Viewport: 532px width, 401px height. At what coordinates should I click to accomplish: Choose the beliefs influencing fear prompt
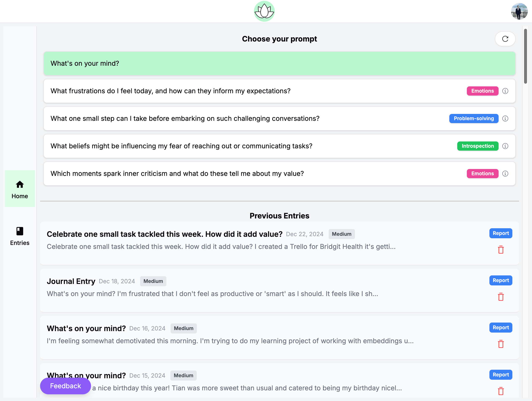(x=280, y=146)
